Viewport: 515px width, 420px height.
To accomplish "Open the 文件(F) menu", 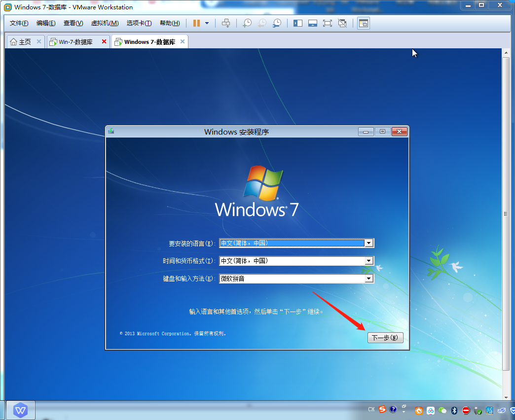I will point(19,23).
